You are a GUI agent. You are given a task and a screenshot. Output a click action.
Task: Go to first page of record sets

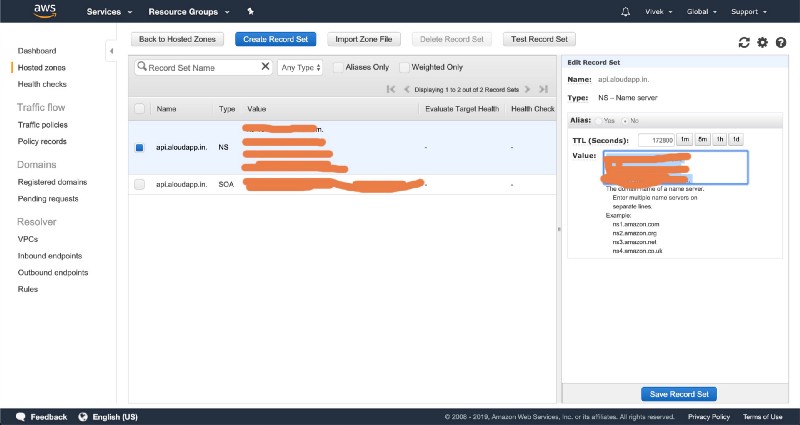point(391,89)
